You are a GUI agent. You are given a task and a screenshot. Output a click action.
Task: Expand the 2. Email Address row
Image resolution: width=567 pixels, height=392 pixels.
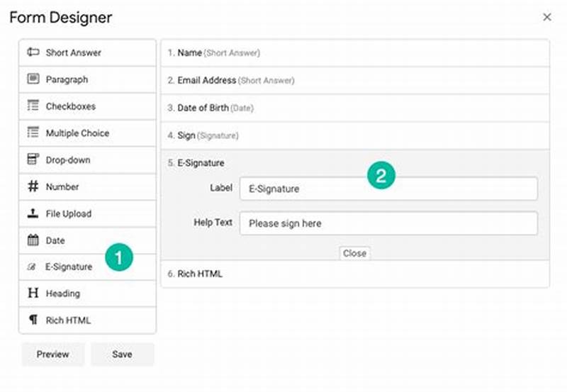click(x=355, y=80)
